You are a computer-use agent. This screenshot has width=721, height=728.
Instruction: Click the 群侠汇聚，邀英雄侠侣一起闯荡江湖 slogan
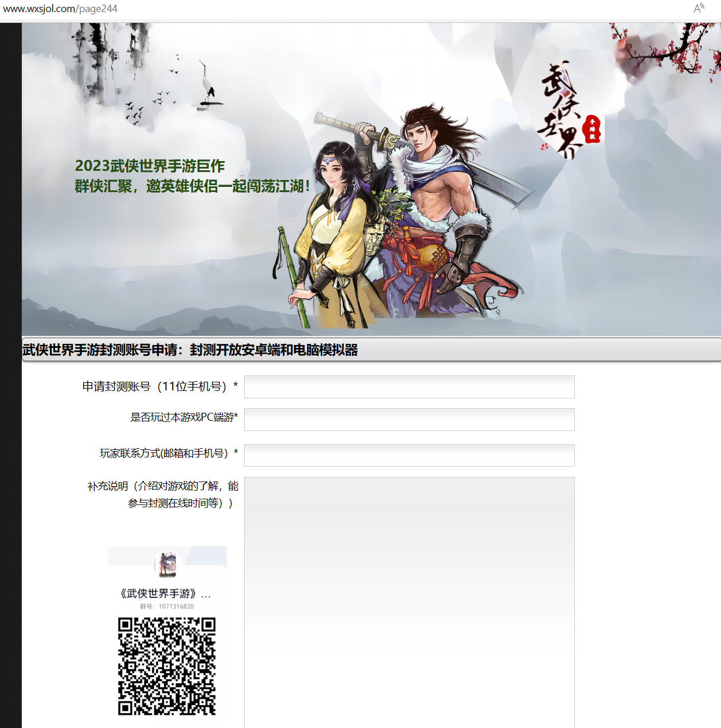click(193, 186)
